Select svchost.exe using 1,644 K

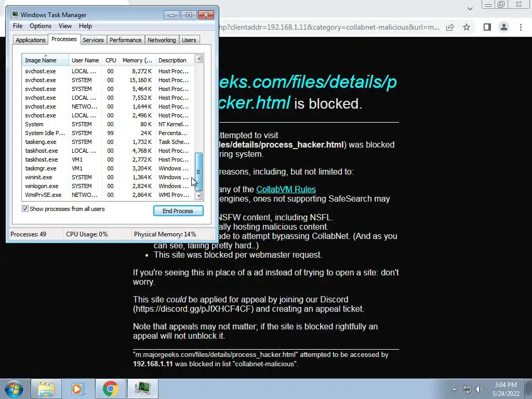pyautogui.click(x=108, y=107)
